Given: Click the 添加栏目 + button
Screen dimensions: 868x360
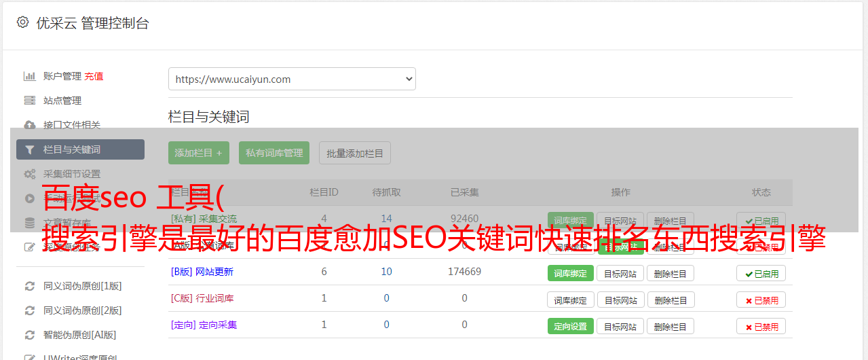Looking at the screenshot, I should pyautogui.click(x=199, y=153).
